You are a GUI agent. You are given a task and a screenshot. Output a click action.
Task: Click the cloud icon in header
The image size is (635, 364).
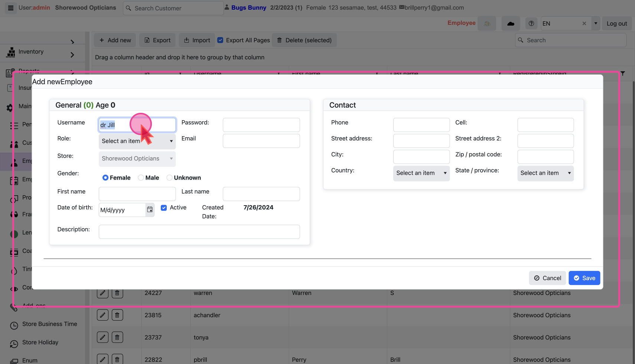point(511,23)
